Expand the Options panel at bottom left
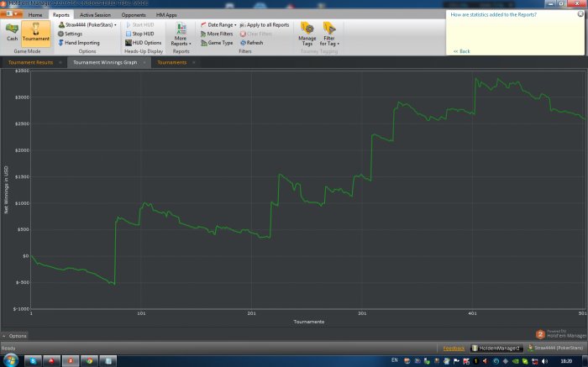The image size is (588, 367). coord(15,335)
